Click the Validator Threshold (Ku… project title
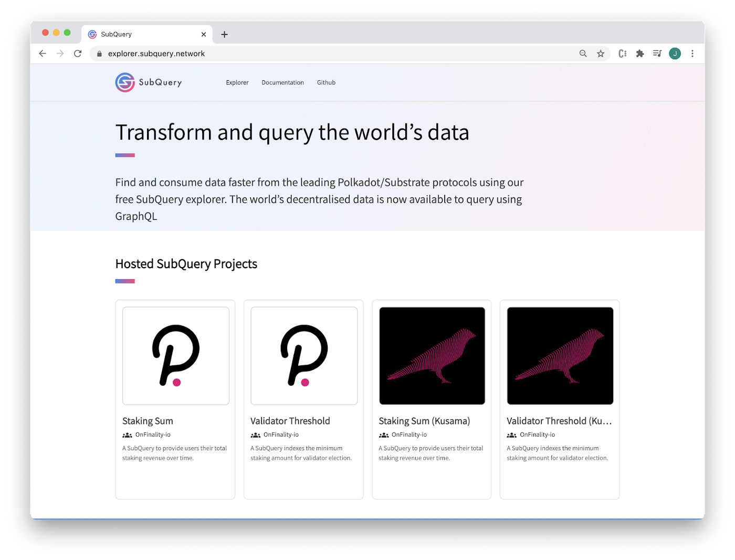The height and width of the screenshot is (560, 735). coord(559,421)
